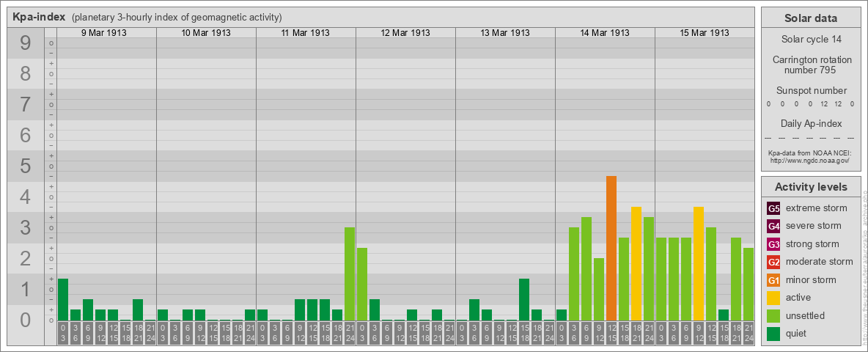Click the Kp scale number 5
Image resolution: width=868 pixels, height=352 pixels.
(25, 166)
